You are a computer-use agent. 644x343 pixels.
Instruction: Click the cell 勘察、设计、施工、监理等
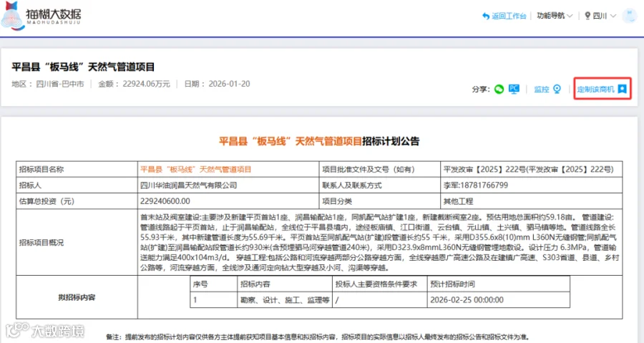click(285, 300)
